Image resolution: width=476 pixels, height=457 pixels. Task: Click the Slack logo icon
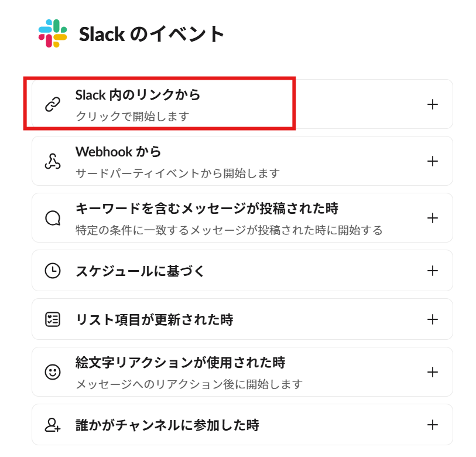click(x=53, y=33)
